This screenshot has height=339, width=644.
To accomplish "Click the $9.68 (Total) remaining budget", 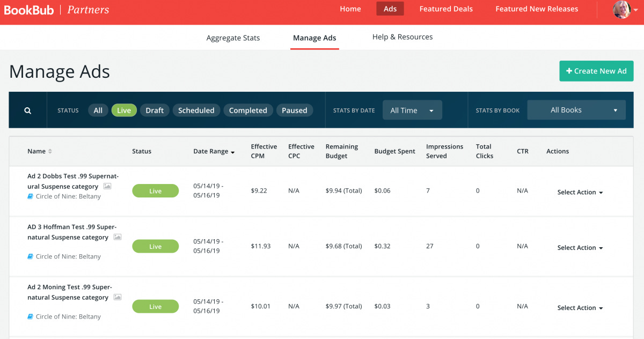I will coord(344,246).
